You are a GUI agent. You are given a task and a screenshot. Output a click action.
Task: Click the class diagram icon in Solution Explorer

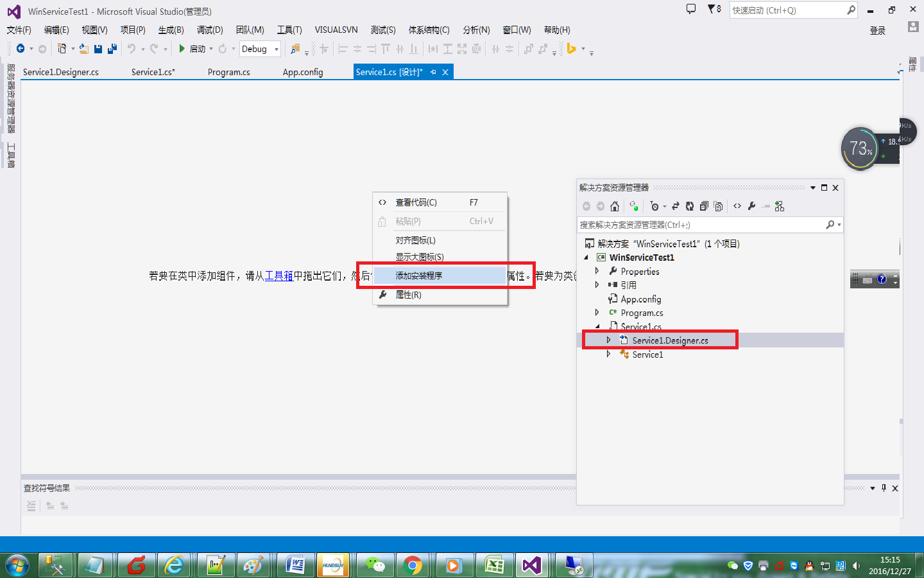(780, 206)
